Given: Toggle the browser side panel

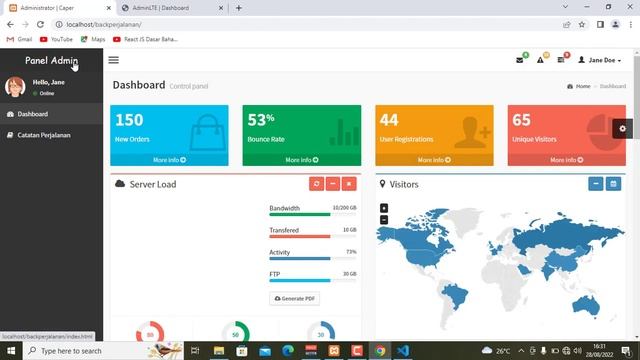Looking at the screenshot, I should tap(600, 24).
